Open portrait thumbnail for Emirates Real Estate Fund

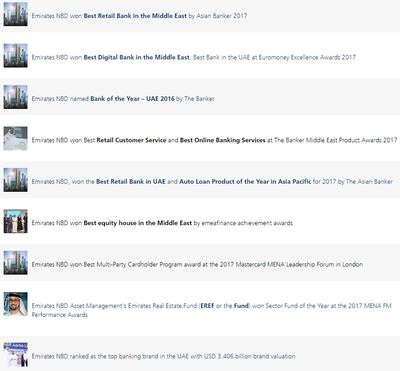click(16, 304)
